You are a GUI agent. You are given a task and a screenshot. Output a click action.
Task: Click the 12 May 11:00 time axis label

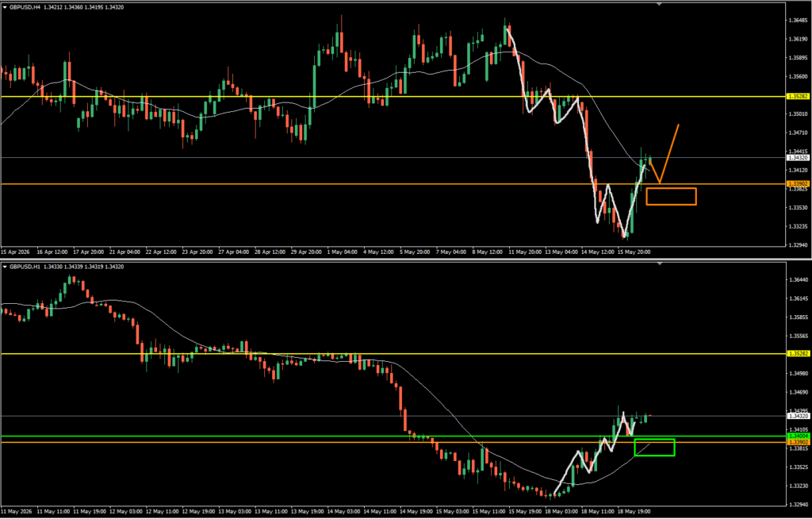pos(161,511)
